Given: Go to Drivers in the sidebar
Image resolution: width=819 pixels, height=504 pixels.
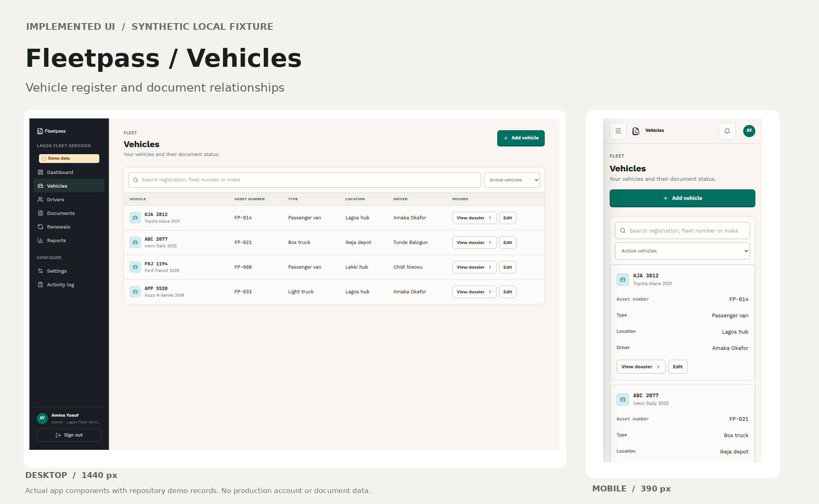Looking at the screenshot, I should tap(69, 199).
